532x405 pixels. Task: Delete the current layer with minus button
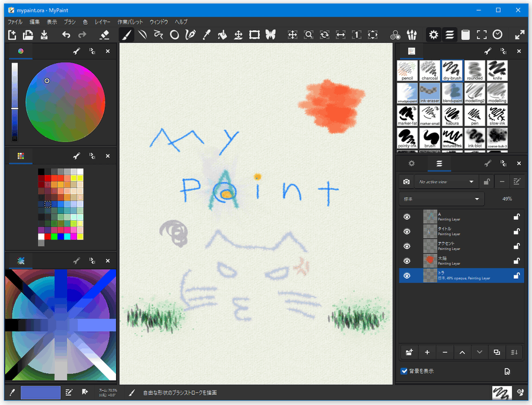445,353
